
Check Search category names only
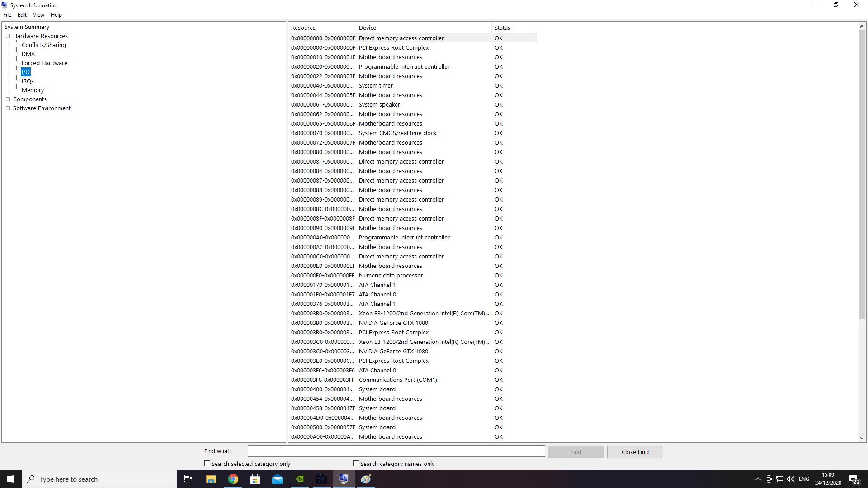click(x=356, y=464)
